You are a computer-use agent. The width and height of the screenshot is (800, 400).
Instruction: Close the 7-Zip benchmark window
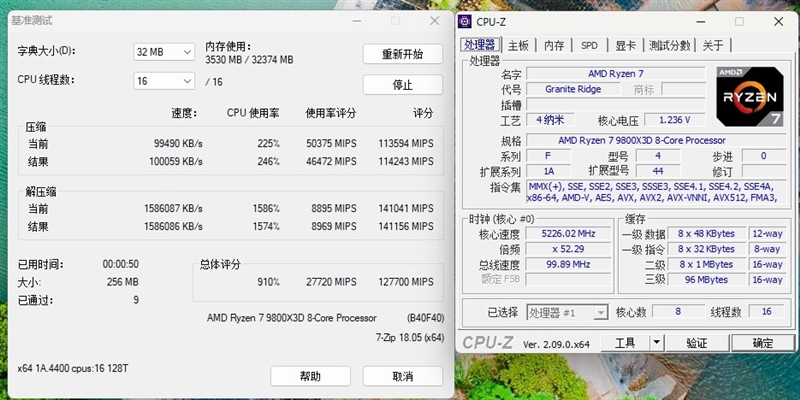(x=434, y=21)
